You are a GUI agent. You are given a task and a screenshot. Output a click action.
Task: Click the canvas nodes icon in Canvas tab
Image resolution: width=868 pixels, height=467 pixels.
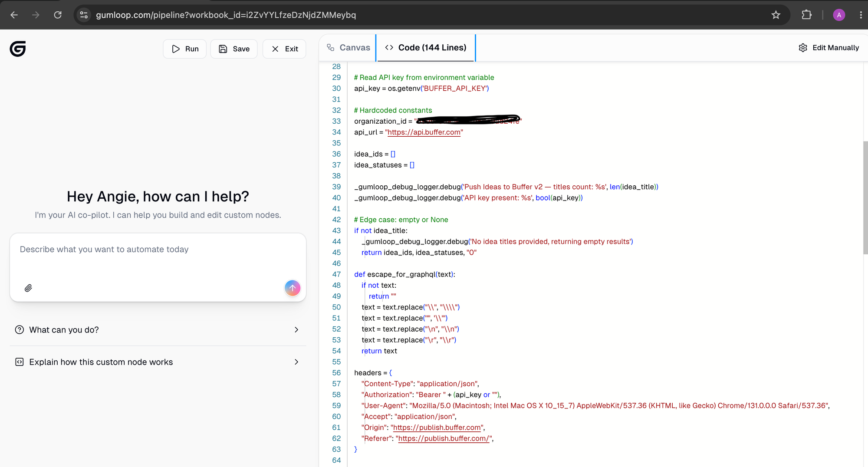331,48
